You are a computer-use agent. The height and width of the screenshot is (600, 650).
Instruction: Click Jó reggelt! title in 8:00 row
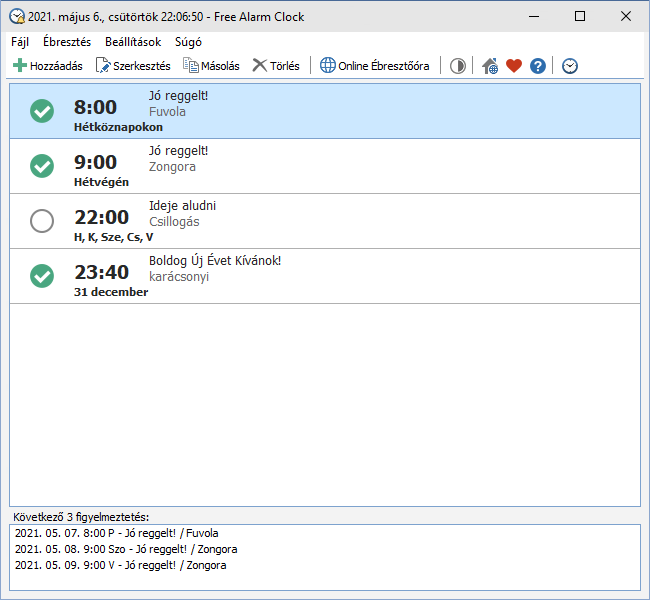click(x=178, y=96)
